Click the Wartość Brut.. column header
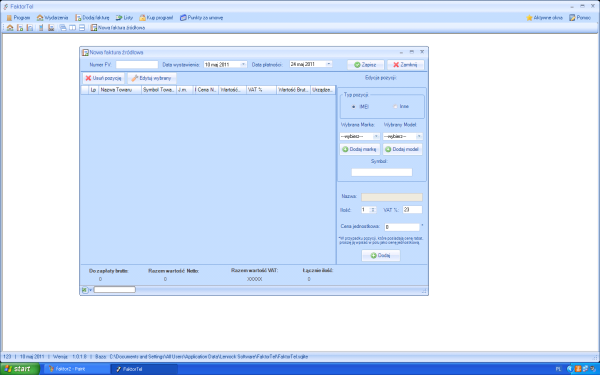 (x=293, y=90)
